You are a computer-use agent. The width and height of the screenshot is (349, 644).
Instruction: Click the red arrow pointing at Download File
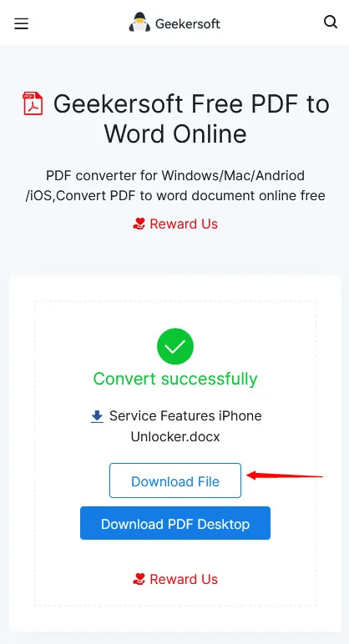pyautogui.click(x=285, y=475)
